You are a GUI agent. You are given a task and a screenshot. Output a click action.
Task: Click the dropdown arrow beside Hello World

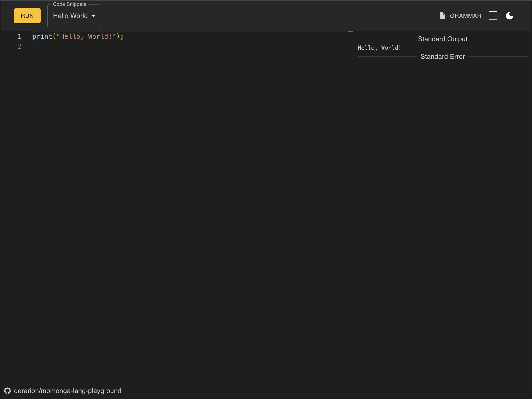pyautogui.click(x=93, y=16)
